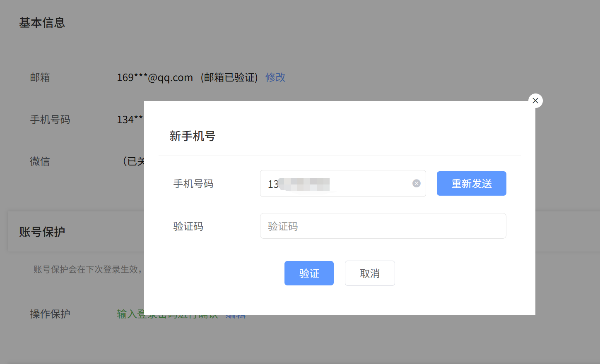
Task: Clear the phone number field using the clear icon
Action: click(416, 183)
